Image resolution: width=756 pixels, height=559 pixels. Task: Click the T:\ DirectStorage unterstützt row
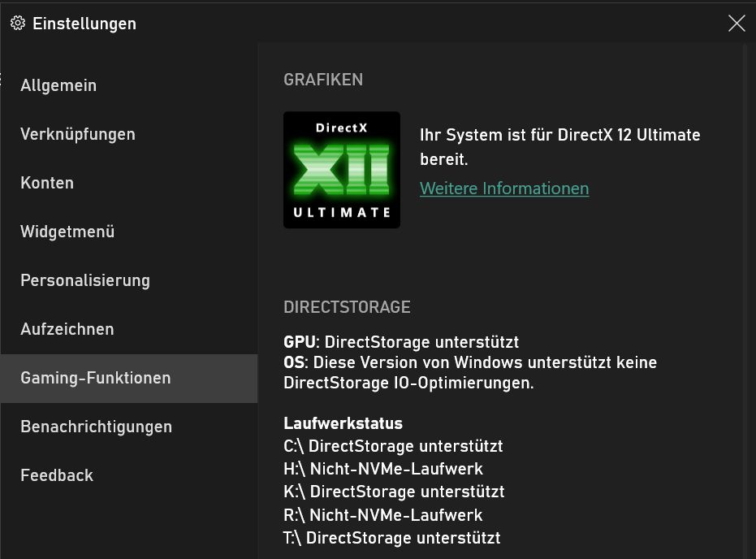[x=392, y=538]
